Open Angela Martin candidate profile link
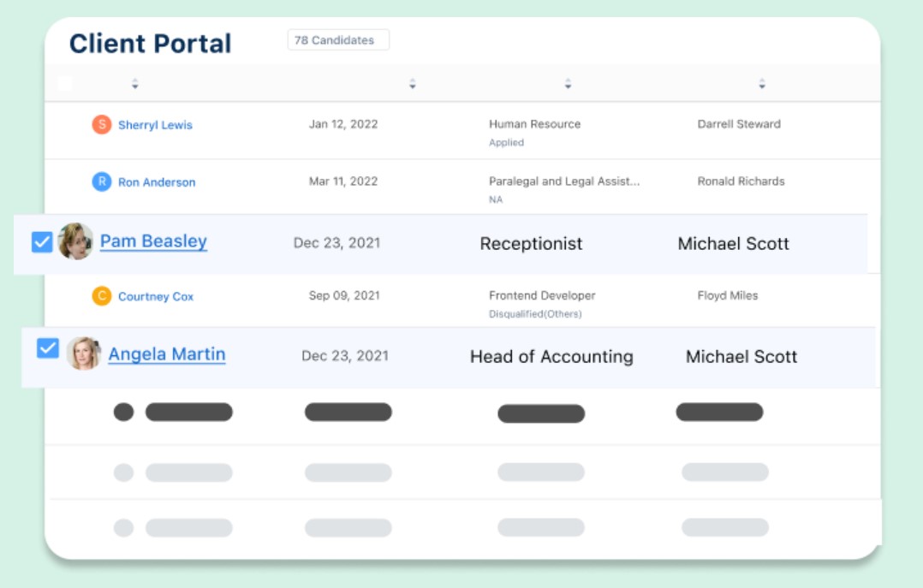The width and height of the screenshot is (923, 588). click(167, 354)
